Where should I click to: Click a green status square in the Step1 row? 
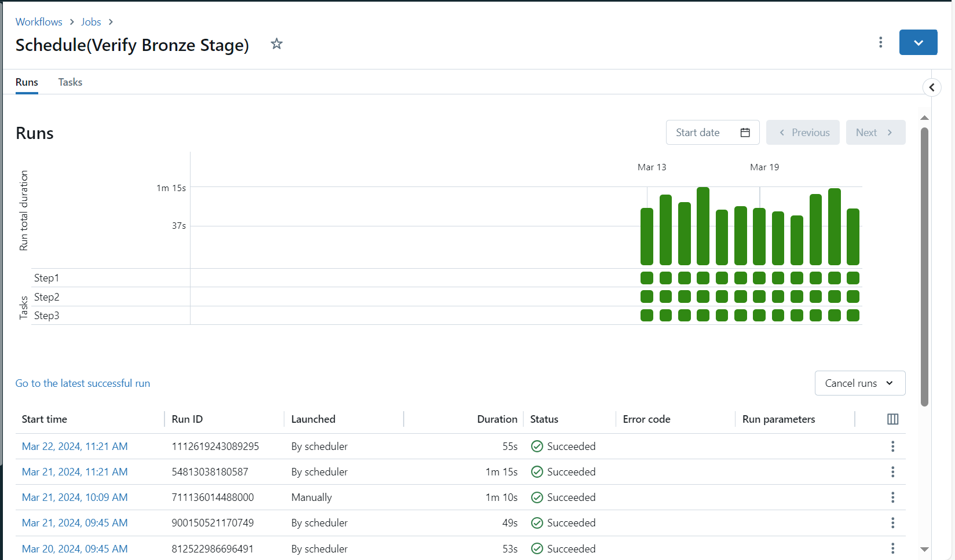(x=646, y=278)
